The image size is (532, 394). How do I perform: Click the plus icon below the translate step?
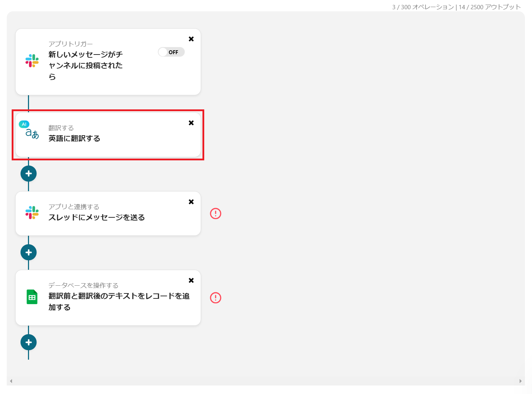coord(28,173)
